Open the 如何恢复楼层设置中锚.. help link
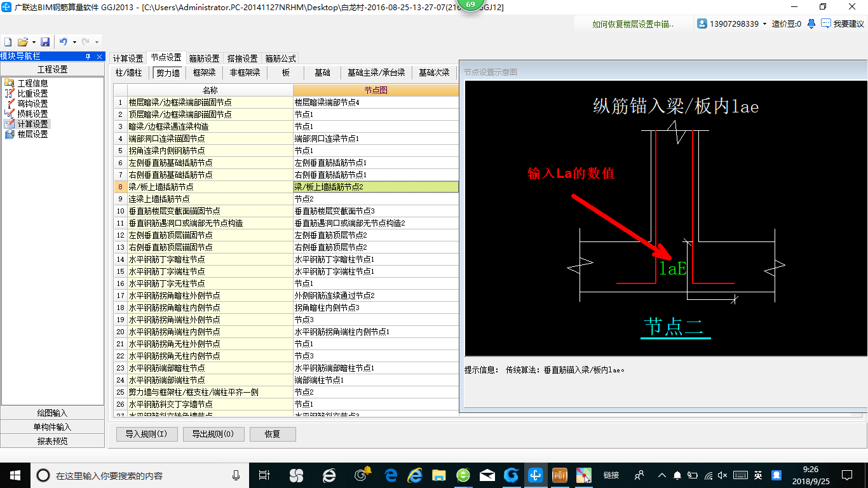 tap(633, 24)
